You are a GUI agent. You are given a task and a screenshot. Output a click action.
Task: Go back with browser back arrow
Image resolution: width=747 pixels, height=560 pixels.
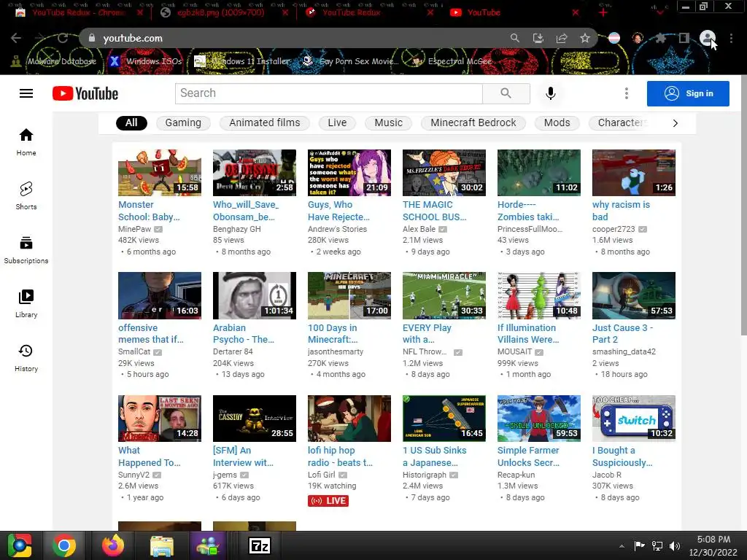pos(16,38)
